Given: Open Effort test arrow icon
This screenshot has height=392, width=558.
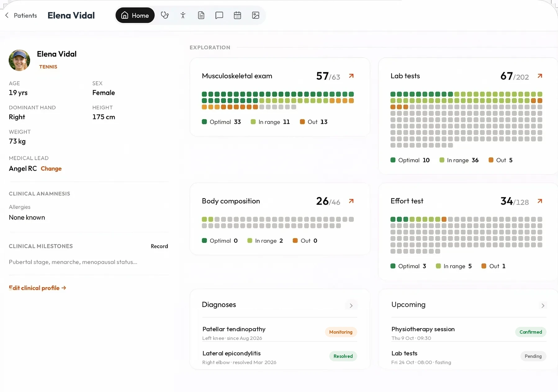Looking at the screenshot, I should coord(540,201).
